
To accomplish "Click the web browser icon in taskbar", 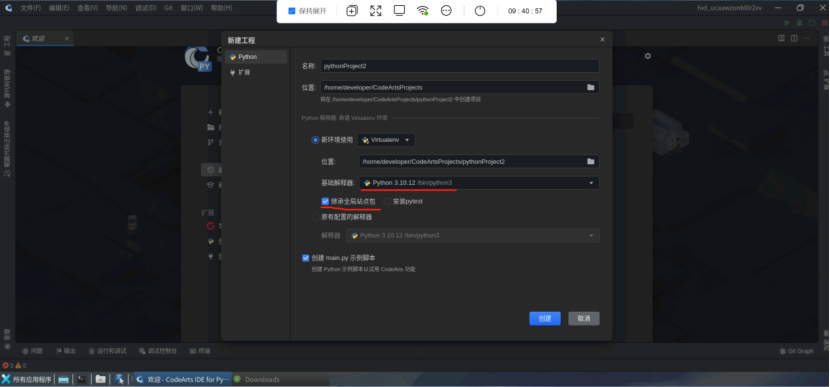I will tap(119, 379).
